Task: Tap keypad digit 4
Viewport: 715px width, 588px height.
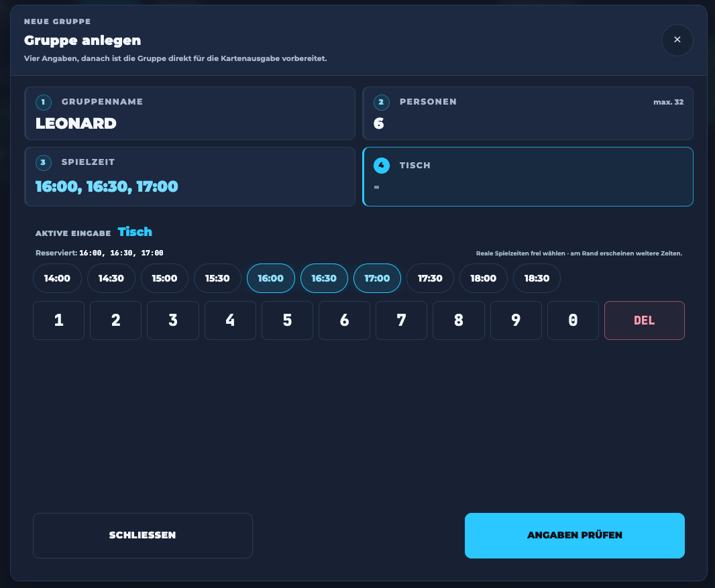Action: [230, 320]
